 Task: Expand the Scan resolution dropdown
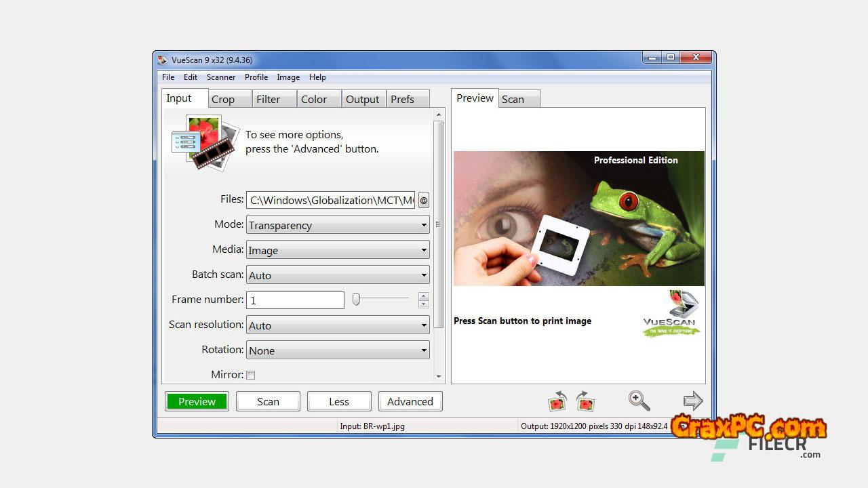(338, 325)
